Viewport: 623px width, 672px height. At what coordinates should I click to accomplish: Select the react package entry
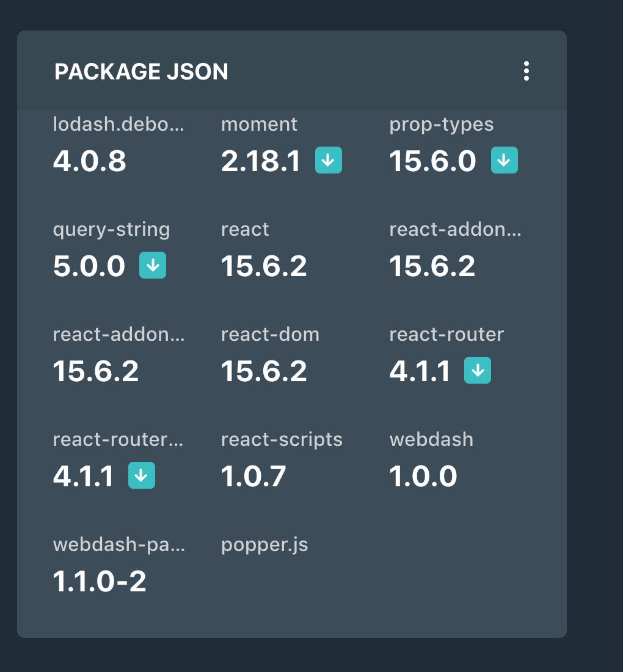(x=244, y=229)
